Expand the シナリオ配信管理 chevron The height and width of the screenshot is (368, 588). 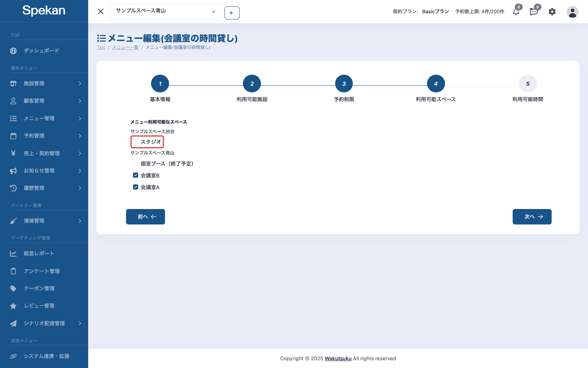pos(80,323)
